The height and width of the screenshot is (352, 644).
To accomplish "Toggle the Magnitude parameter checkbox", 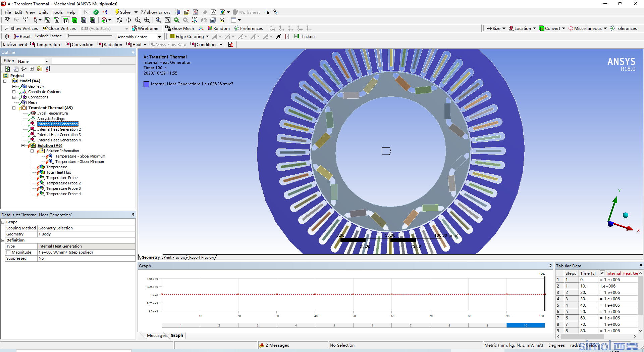I will coord(8,252).
